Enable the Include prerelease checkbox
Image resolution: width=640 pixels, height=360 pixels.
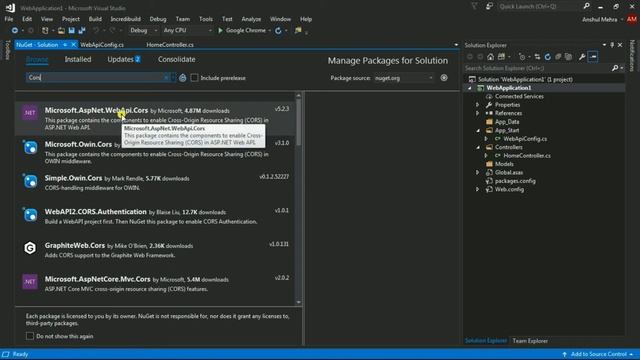[x=195, y=78]
